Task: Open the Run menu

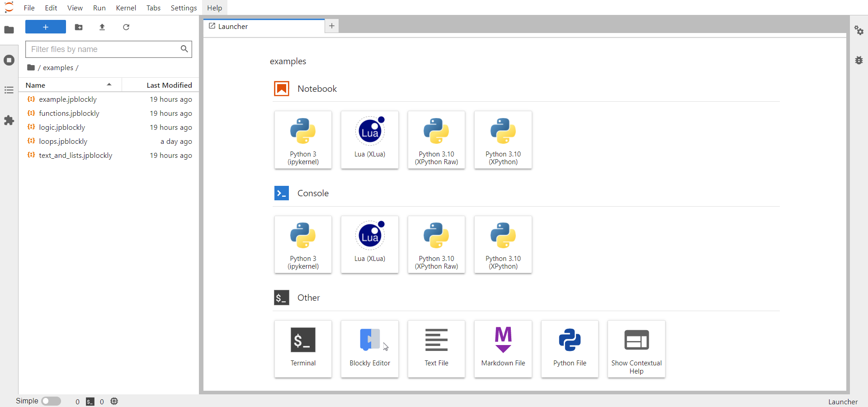Action: coord(99,8)
